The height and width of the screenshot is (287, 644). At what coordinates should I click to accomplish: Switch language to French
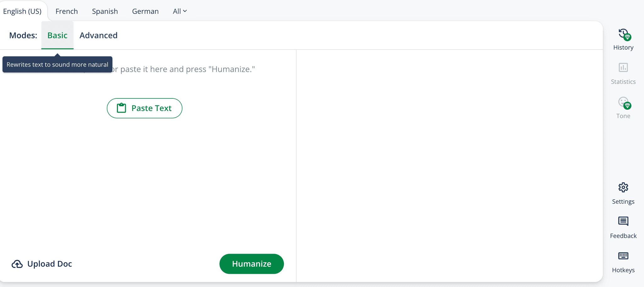pos(66,11)
